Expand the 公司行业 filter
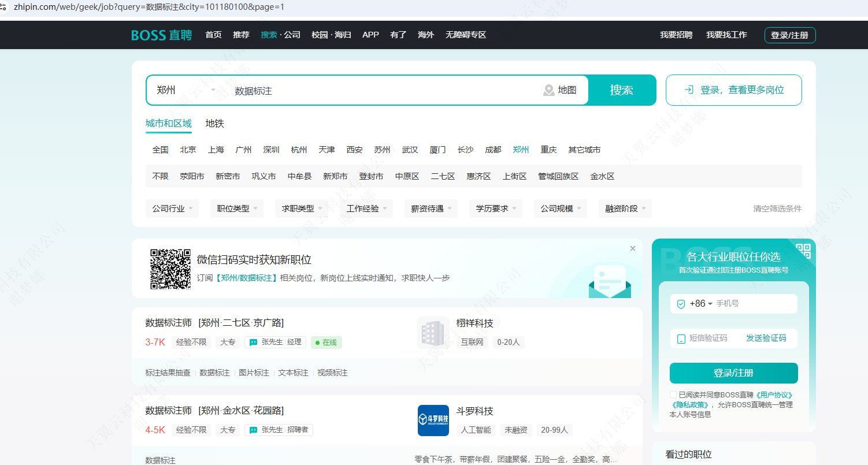The image size is (868, 465). tap(172, 209)
